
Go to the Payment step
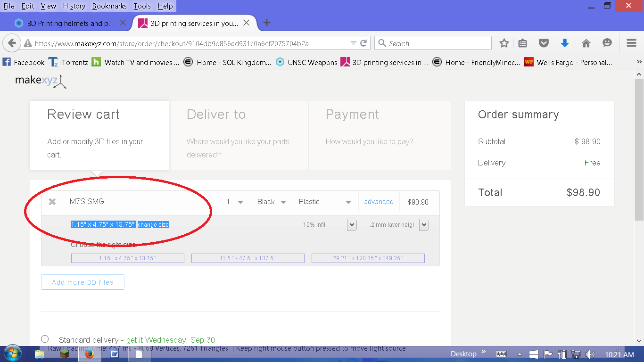point(380,135)
